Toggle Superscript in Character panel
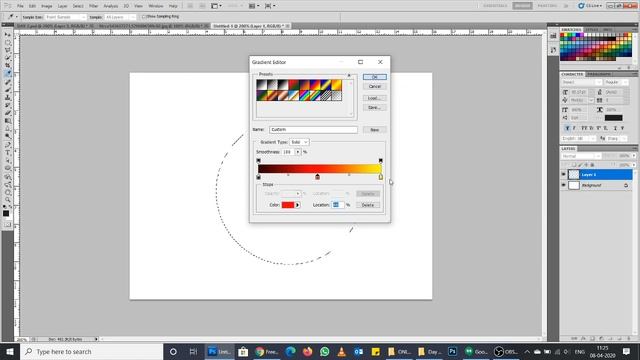The image size is (640, 360). pyautogui.click(x=598, y=128)
